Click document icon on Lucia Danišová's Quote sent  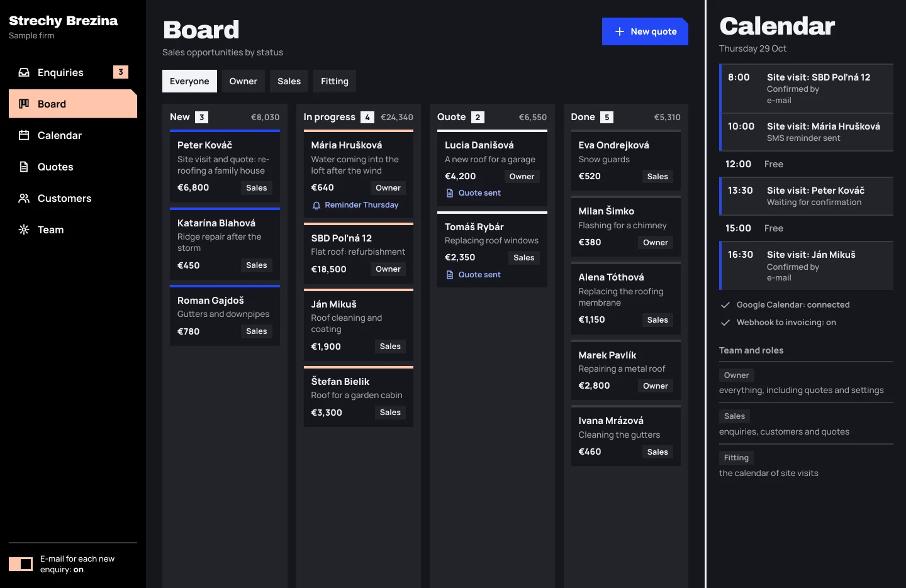(x=450, y=193)
